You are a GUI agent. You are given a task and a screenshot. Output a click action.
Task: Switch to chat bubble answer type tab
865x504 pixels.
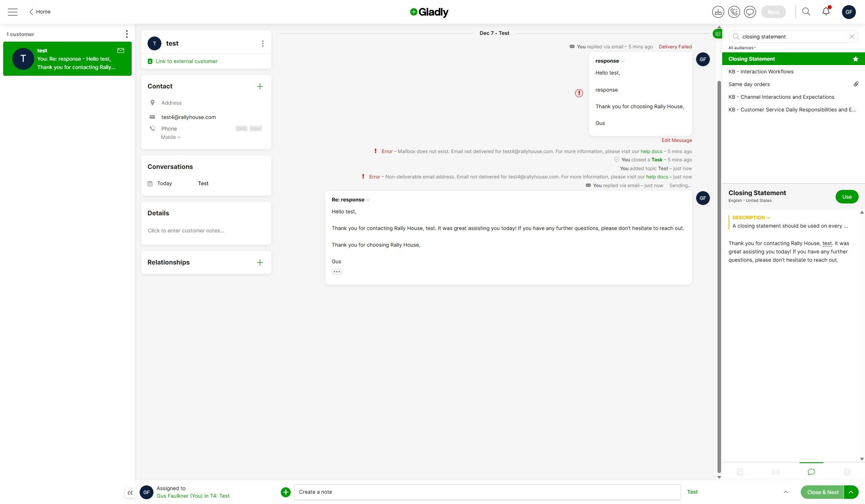pos(811,472)
